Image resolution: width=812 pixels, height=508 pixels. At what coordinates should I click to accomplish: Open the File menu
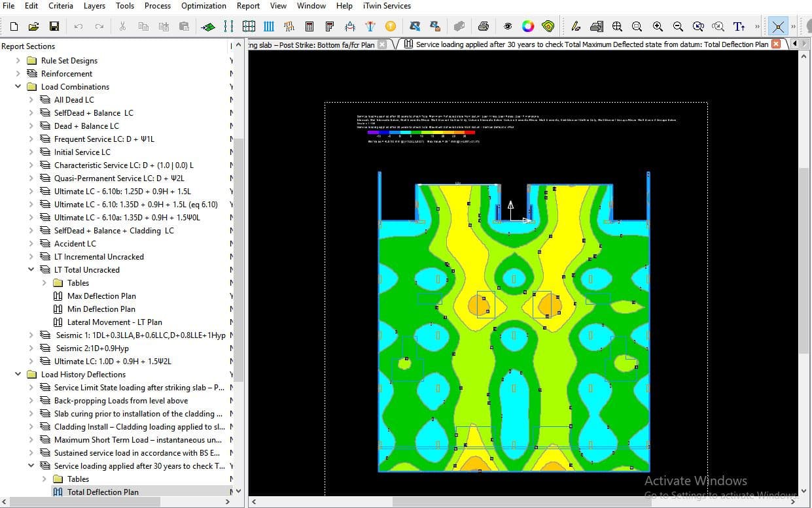click(9, 6)
